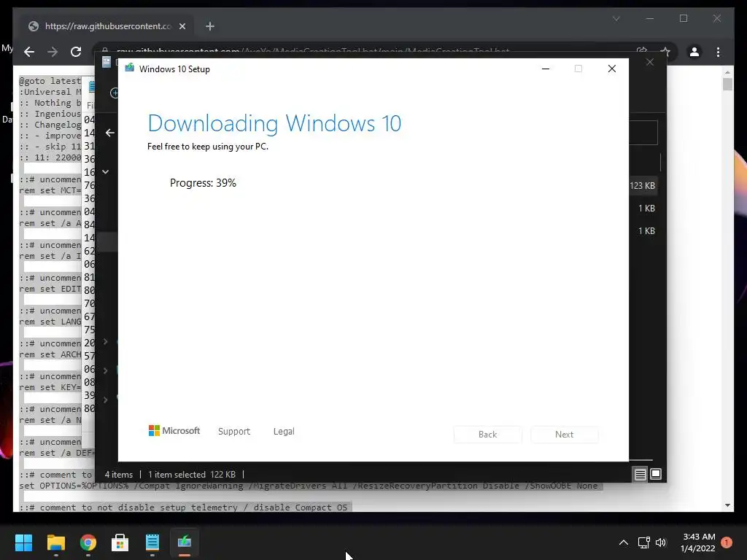Image resolution: width=747 pixels, height=560 pixels.
Task: Select the raw.githubusercontent.com tab
Action: [x=108, y=26]
